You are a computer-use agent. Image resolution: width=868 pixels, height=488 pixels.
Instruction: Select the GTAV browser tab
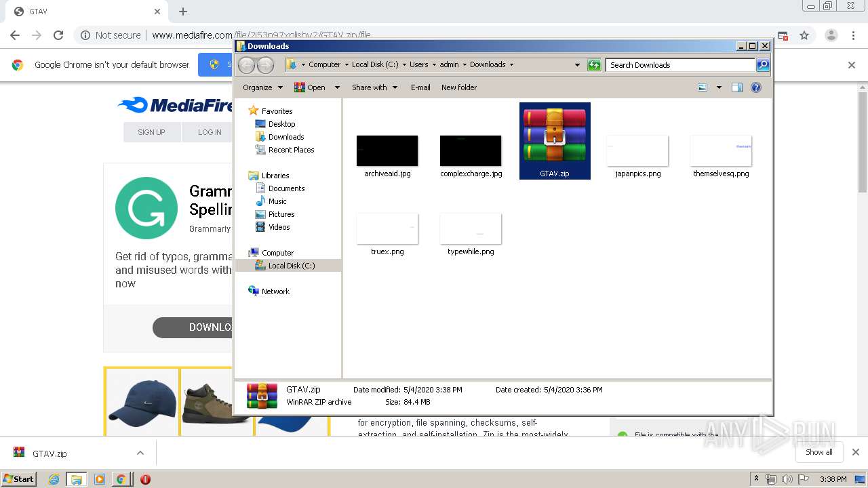pos(87,12)
